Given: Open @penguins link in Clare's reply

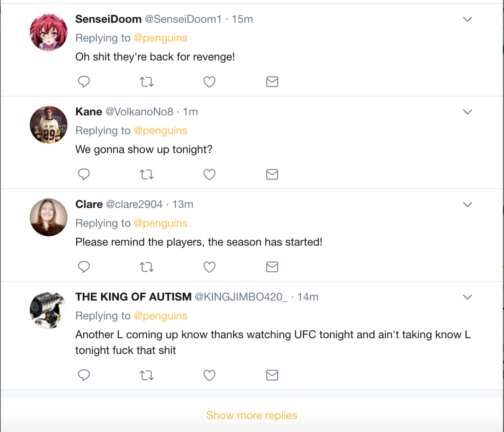Looking at the screenshot, I should point(160,223).
